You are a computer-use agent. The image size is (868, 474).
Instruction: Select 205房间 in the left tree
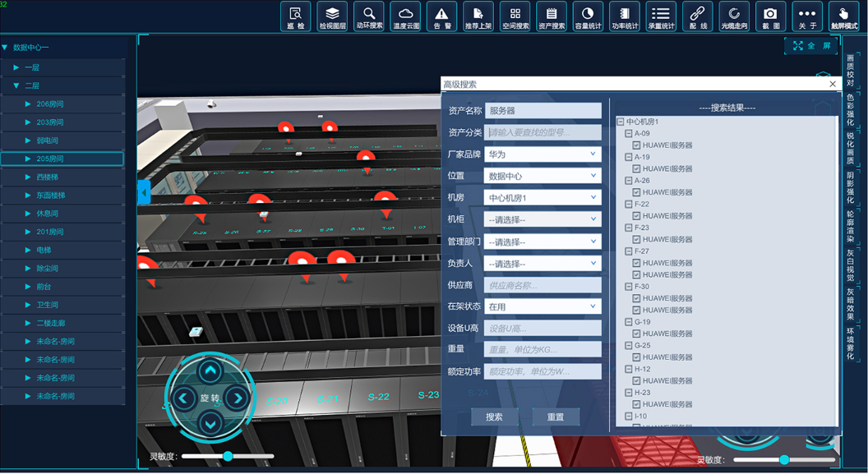click(62, 159)
